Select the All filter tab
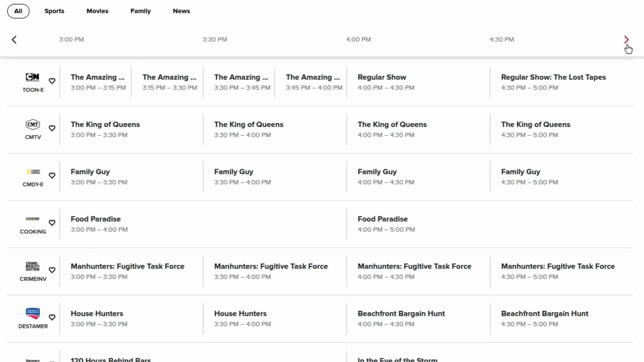The height and width of the screenshot is (362, 644). point(18,11)
